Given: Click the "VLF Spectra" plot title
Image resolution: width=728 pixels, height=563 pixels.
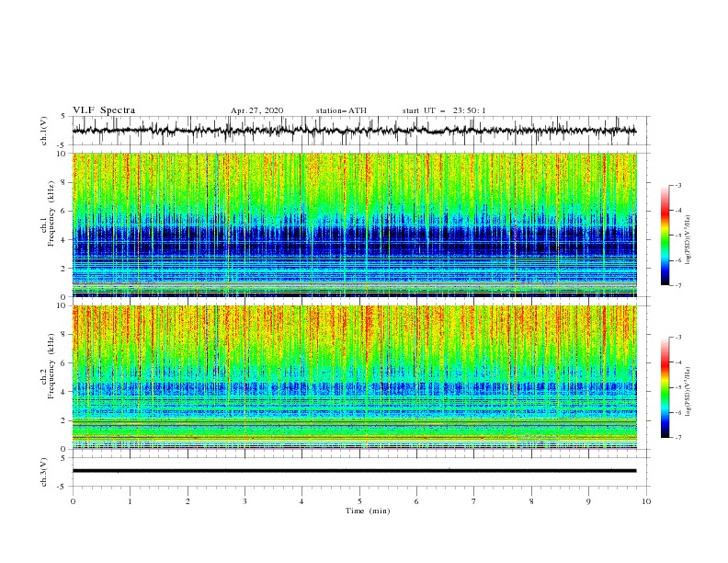Looking at the screenshot, I should pos(104,110).
